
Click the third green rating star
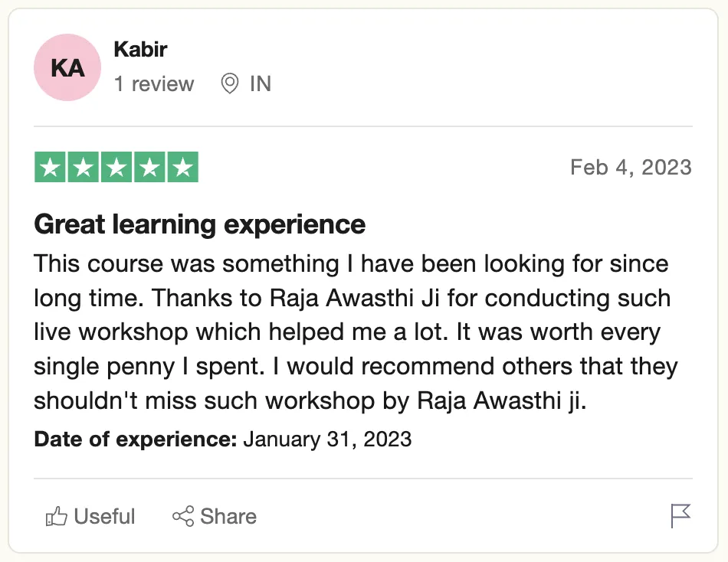[x=116, y=167]
